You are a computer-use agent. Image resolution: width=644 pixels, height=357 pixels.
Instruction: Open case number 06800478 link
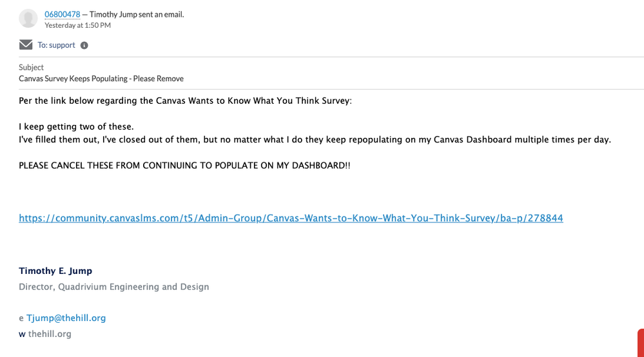(x=62, y=14)
